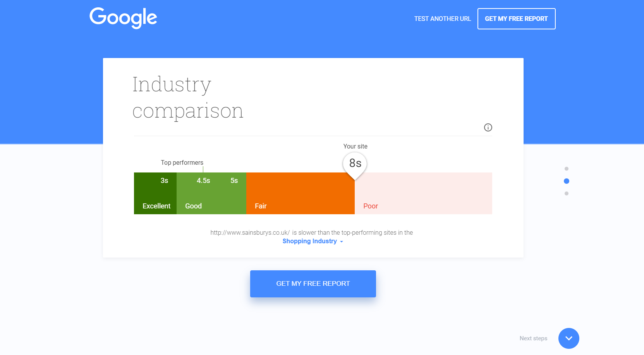
Task: Click the dropdown arrow beside Shopping Industry
Action: (x=342, y=241)
